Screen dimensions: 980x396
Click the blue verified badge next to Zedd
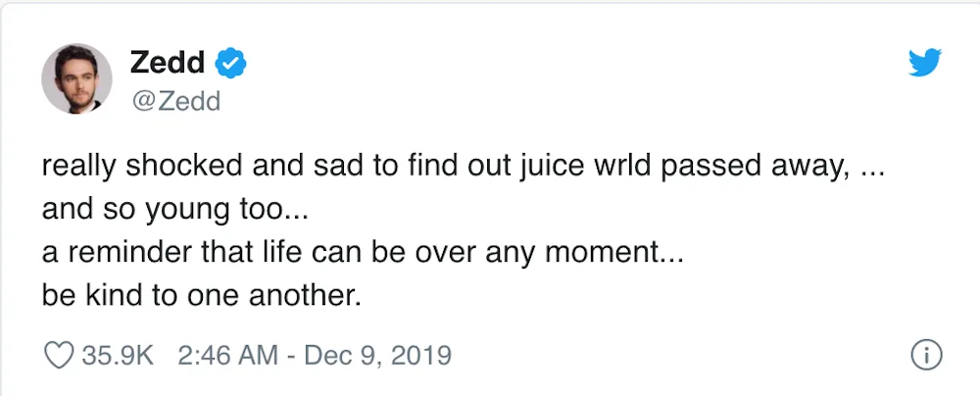pos(230,64)
